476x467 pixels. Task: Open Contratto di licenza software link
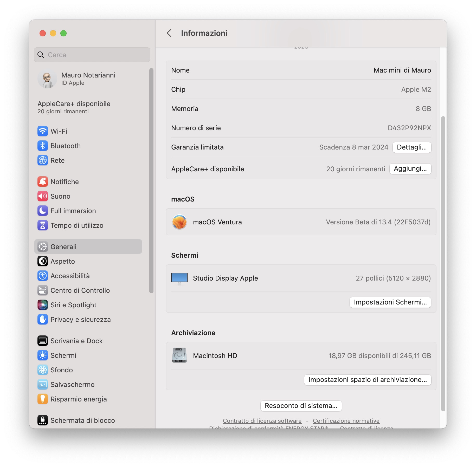pyautogui.click(x=262, y=421)
